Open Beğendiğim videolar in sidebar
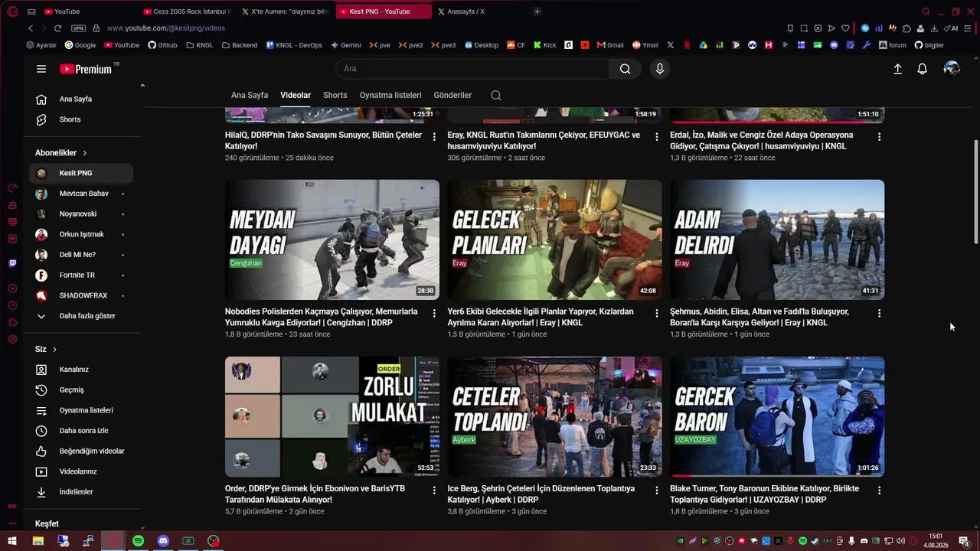This screenshot has width=980, height=551. pyautogui.click(x=81, y=452)
